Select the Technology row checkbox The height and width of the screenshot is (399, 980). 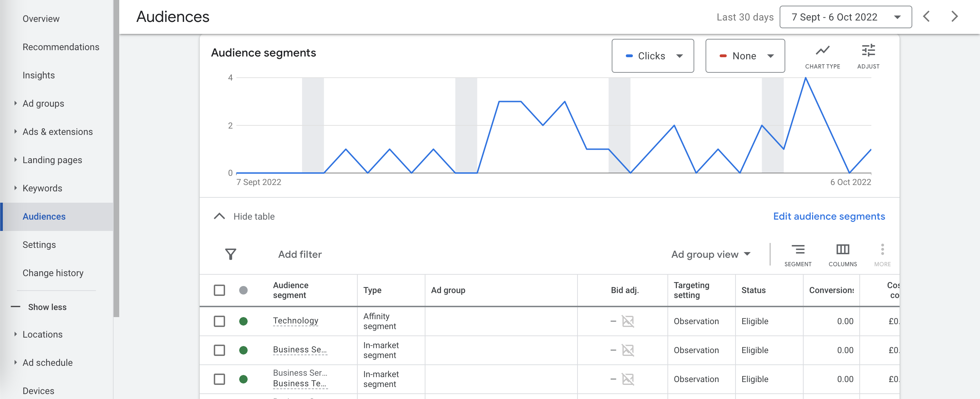coord(219,321)
